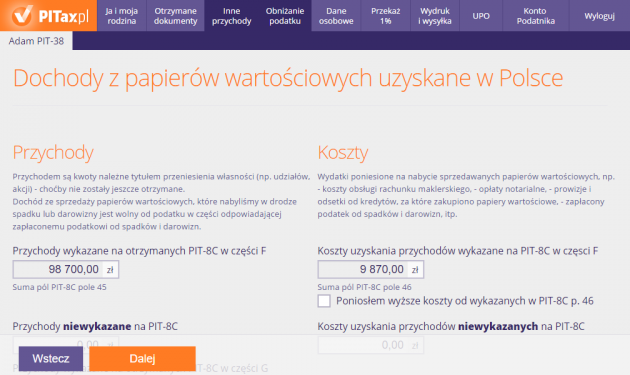The image size is (630, 375).
Task: Select the 'Inne przychody' menu item
Action: [x=231, y=16]
